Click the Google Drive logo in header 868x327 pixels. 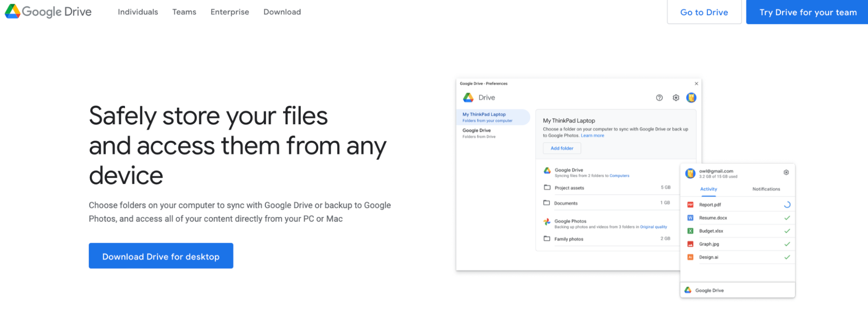coord(48,12)
